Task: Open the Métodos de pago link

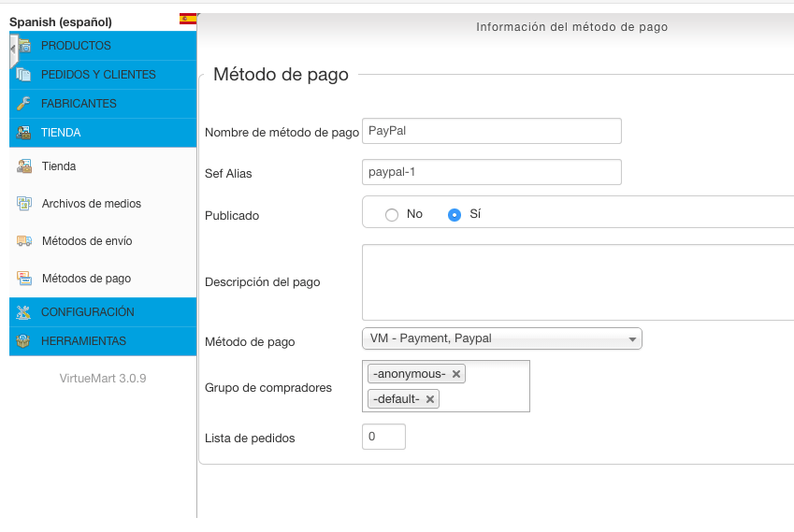Action: tap(87, 279)
